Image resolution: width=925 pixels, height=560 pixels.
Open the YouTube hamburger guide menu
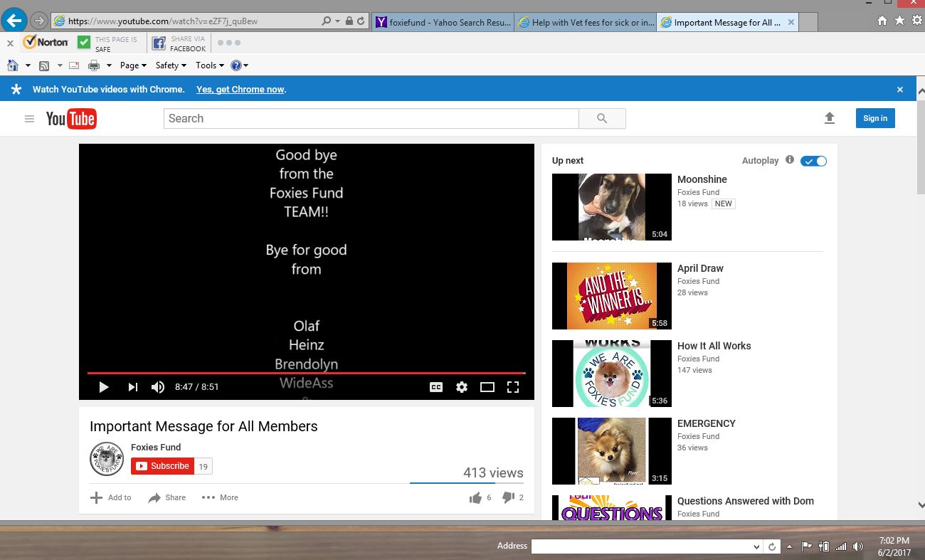pos(29,119)
